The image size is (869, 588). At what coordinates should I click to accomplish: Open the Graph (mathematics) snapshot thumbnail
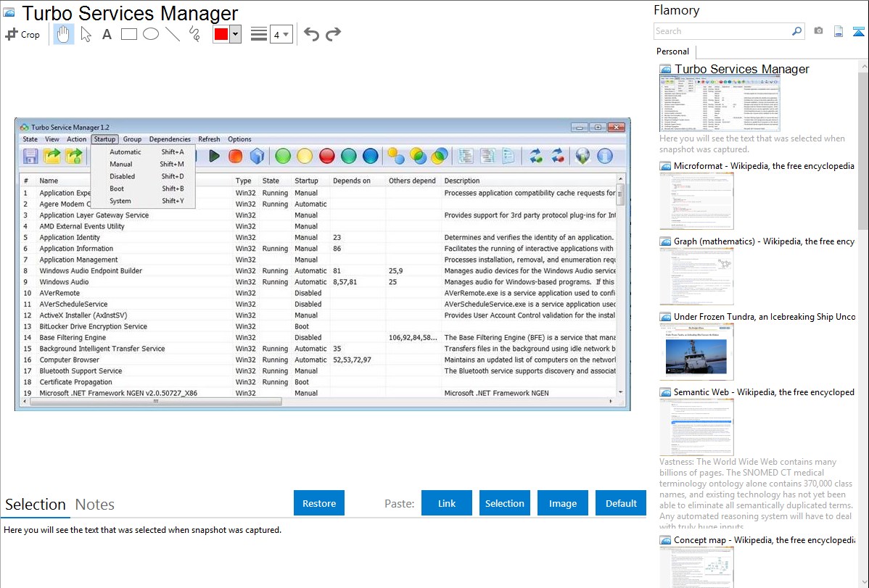tap(696, 276)
